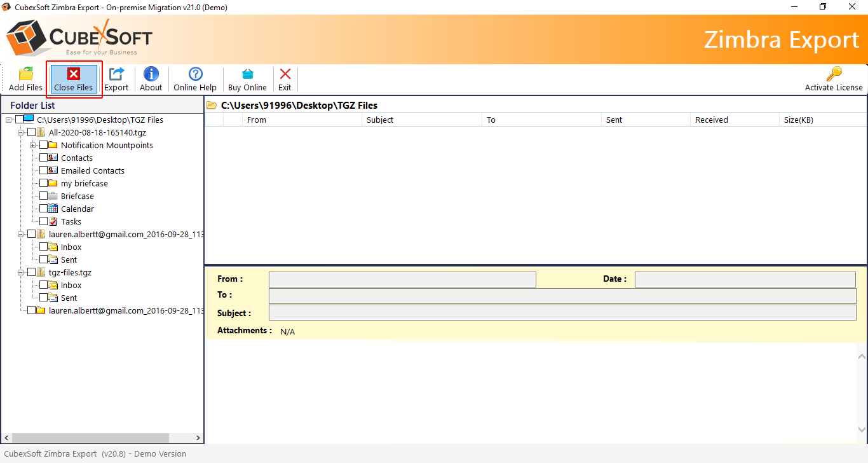
Task: Click the archive icon of tgz-files.tgz
Action: coord(41,272)
